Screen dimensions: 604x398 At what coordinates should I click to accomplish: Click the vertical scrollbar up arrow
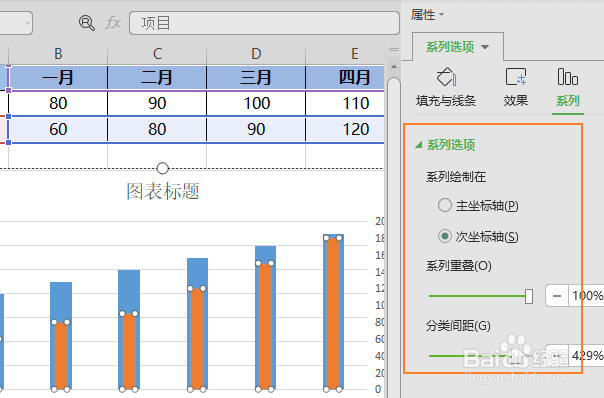coord(394,67)
